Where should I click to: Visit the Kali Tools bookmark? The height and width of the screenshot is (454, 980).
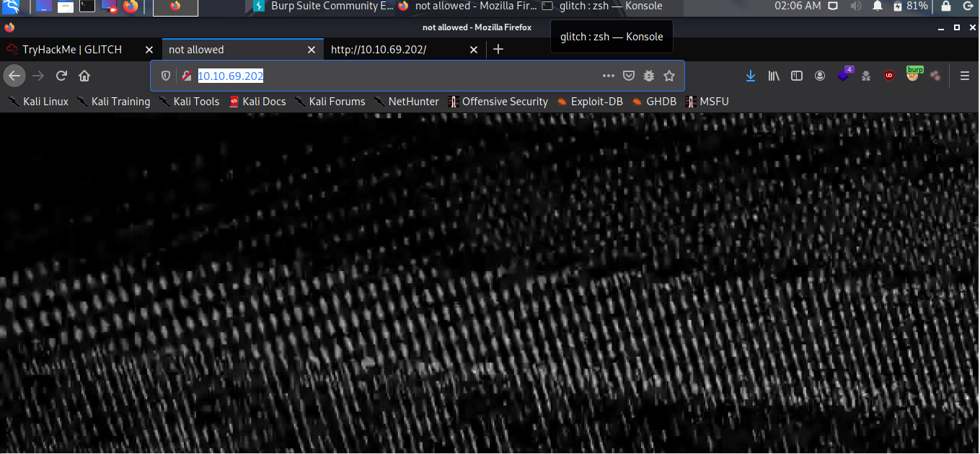pos(195,102)
